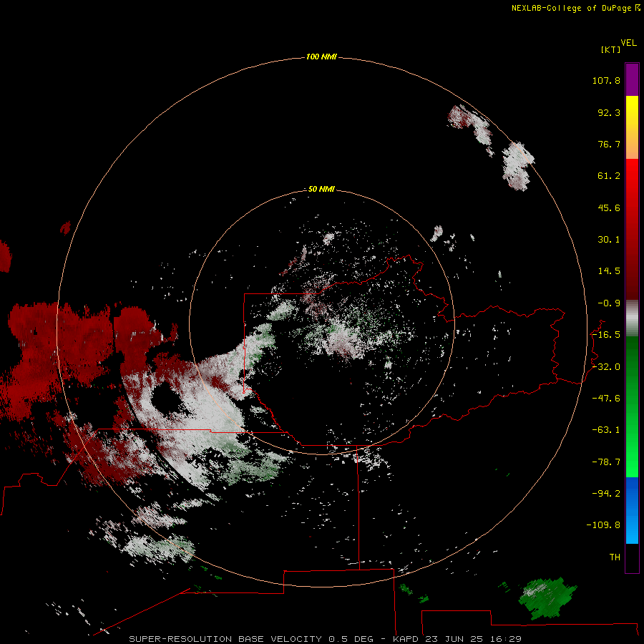Click the -78.7 velocity scale value
The width and height of the screenshot is (644, 644).
coord(606,462)
